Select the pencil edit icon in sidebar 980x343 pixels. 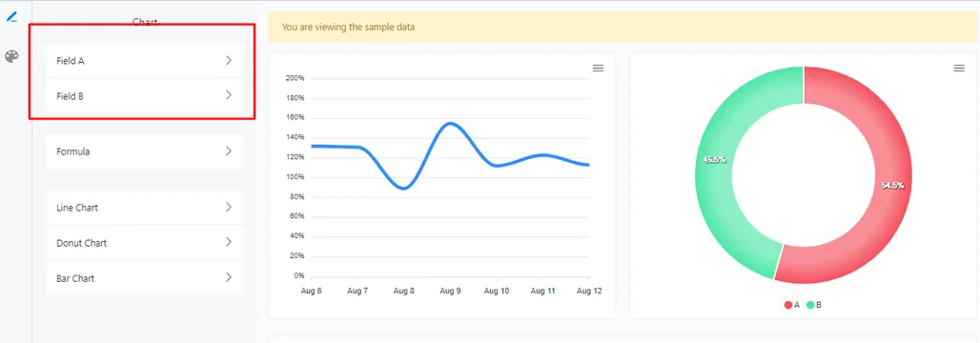click(11, 17)
